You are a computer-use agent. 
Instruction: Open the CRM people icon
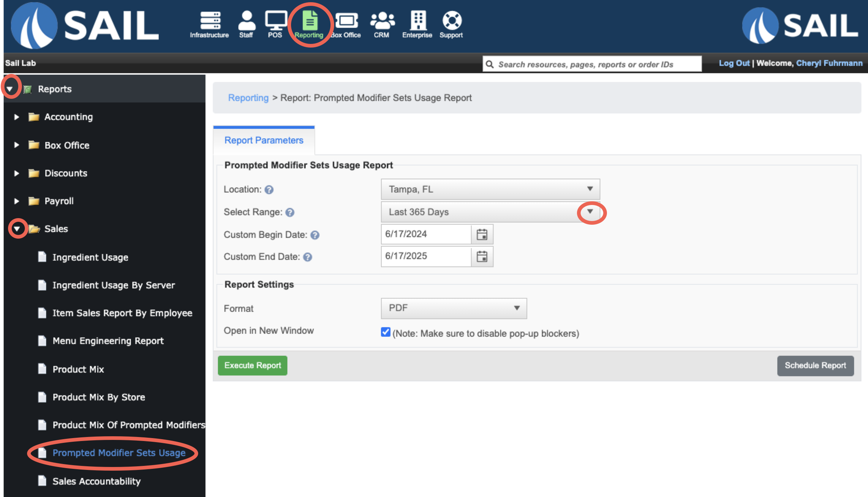[x=382, y=21]
